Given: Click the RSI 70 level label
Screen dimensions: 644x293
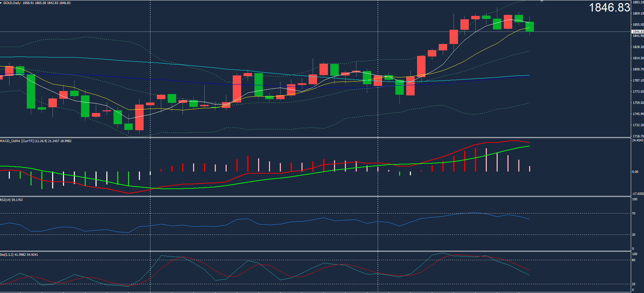Looking at the screenshot, I should 633,213.
